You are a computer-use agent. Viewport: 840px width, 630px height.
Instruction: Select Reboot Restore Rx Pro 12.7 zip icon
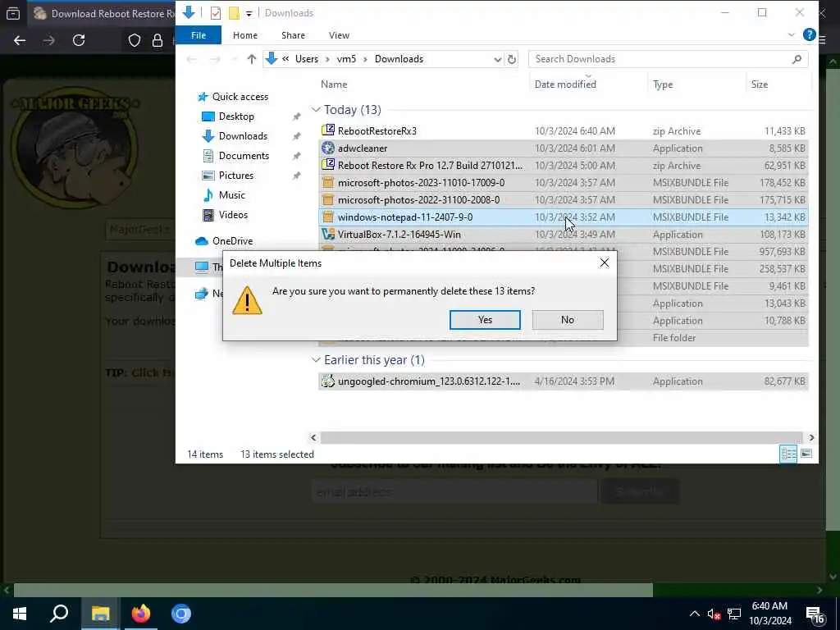tap(328, 165)
